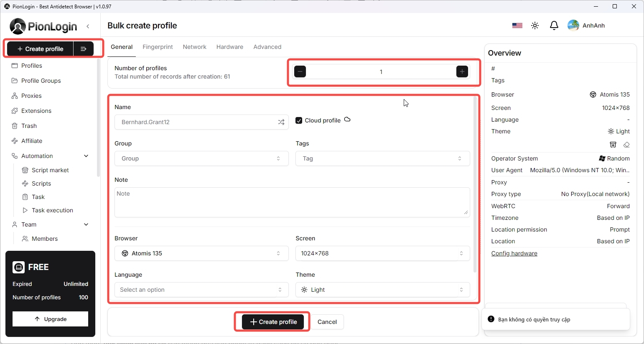644x344 pixels.
Task: Toggle the light/dark theme sun icon
Action: (535, 25)
